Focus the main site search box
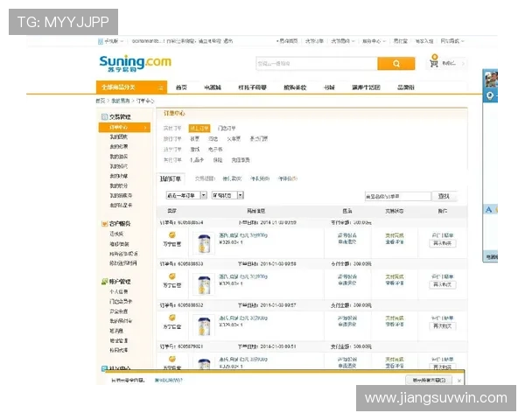The width and height of the screenshot is (525, 420). (317, 64)
